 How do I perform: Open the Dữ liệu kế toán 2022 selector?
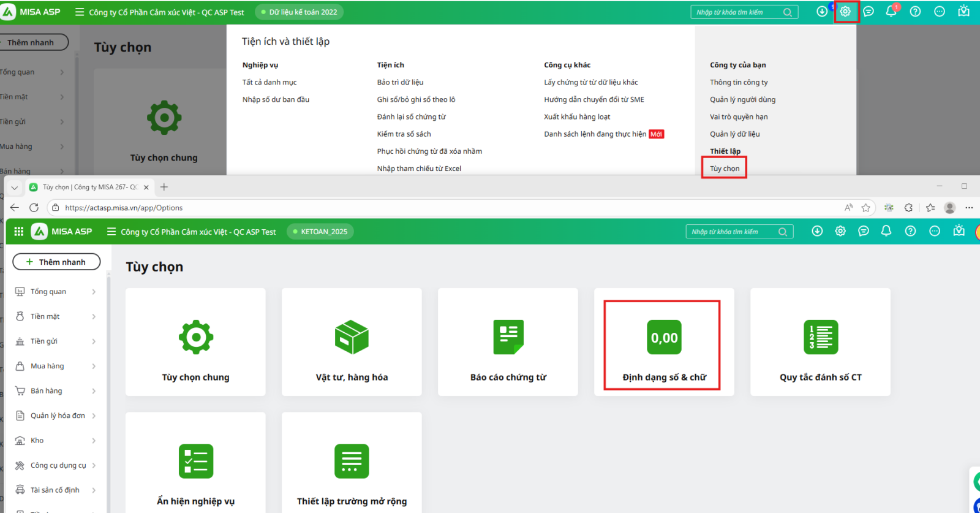(299, 12)
